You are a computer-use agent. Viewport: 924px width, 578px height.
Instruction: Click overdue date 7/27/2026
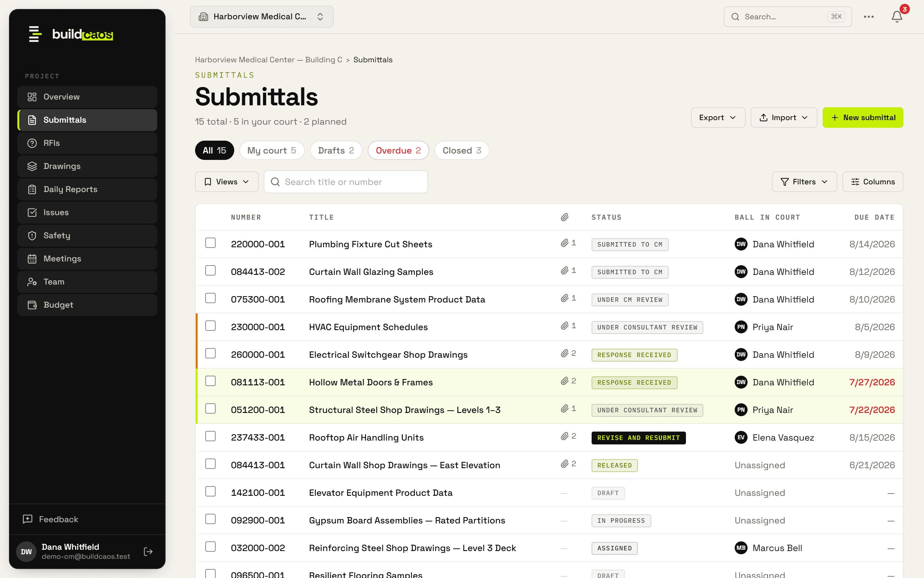pyautogui.click(x=872, y=382)
